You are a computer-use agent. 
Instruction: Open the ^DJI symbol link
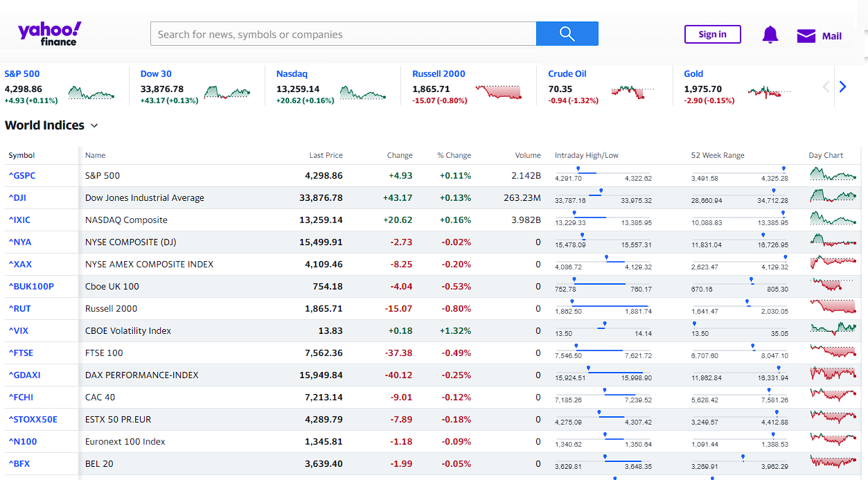pyautogui.click(x=17, y=197)
